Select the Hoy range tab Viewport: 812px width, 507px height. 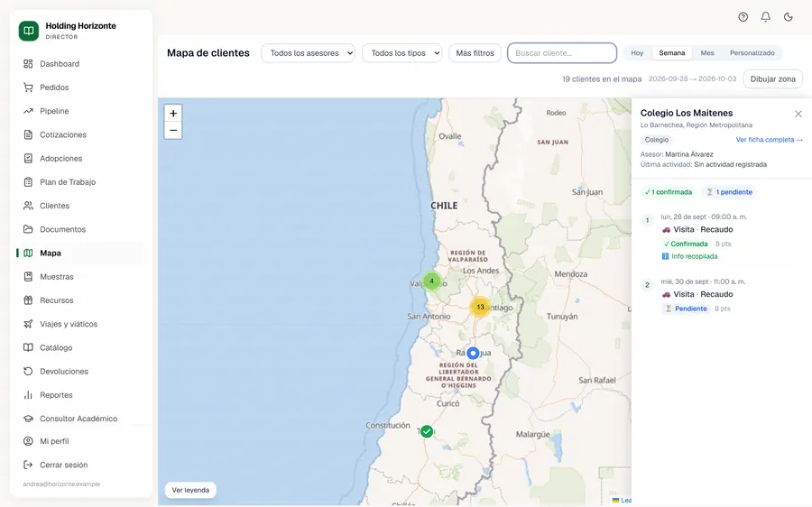click(x=637, y=53)
